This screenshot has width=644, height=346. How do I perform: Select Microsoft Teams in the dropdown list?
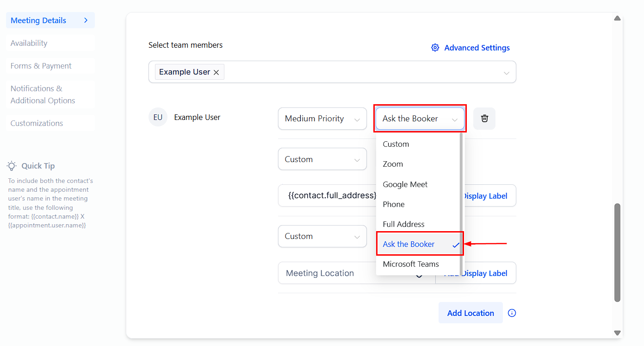pos(410,264)
